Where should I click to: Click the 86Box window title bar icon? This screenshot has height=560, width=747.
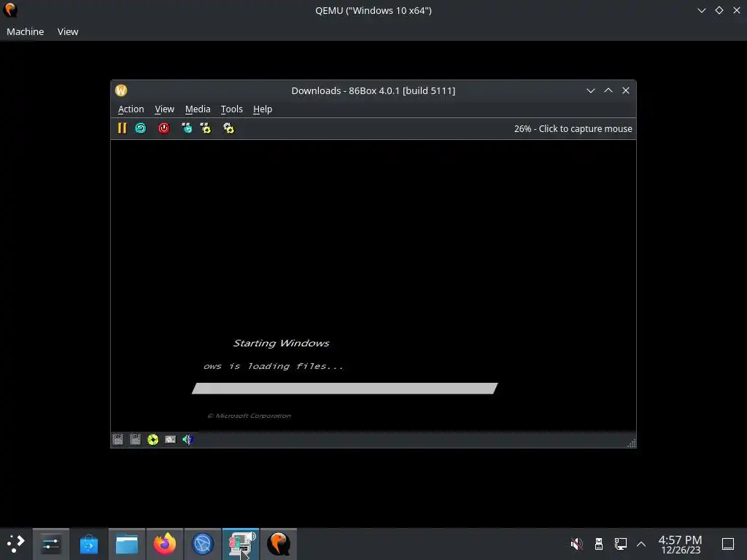(x=121, y=90)
